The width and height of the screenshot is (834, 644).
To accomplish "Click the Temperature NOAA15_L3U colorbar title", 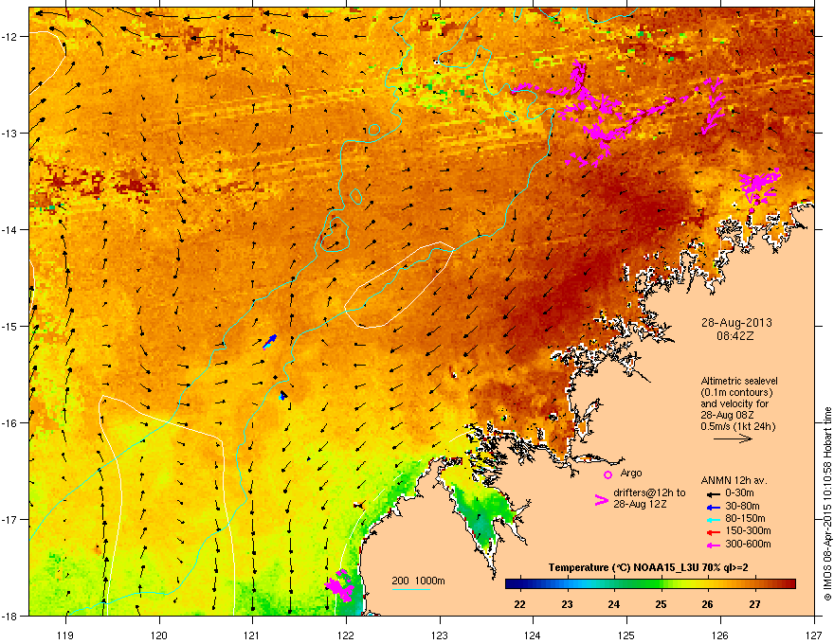I will (x=648, y=567).
